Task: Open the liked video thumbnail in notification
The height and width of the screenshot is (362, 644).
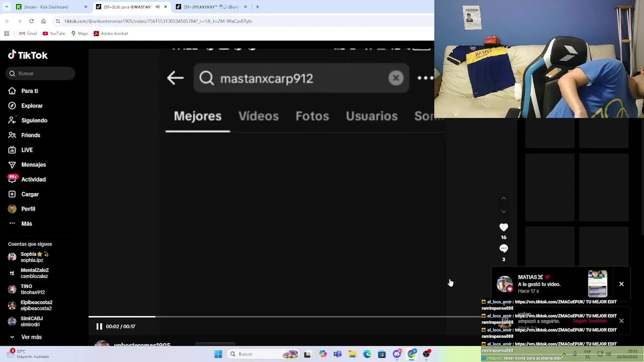Action: coord(598,284)
